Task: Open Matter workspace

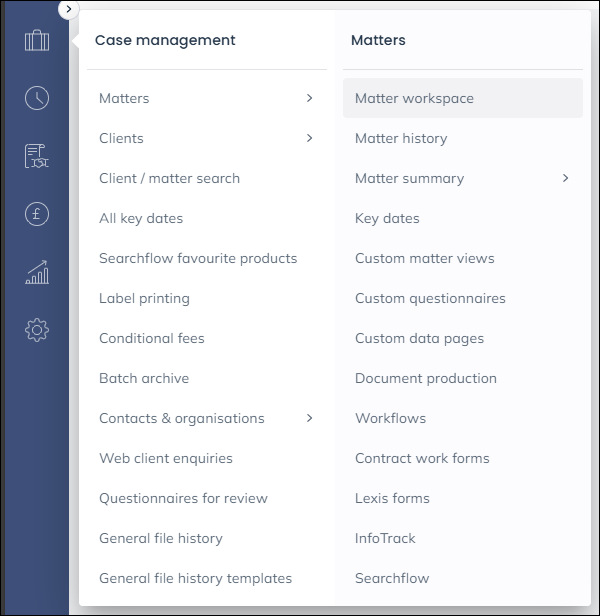Action: click(414, 98)
